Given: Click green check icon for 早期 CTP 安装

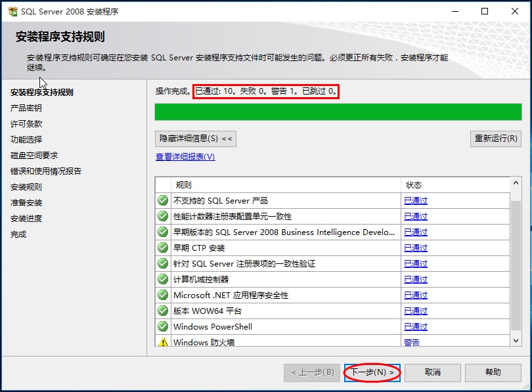Looking at the screenshot, I should click(x=163, y=248).
